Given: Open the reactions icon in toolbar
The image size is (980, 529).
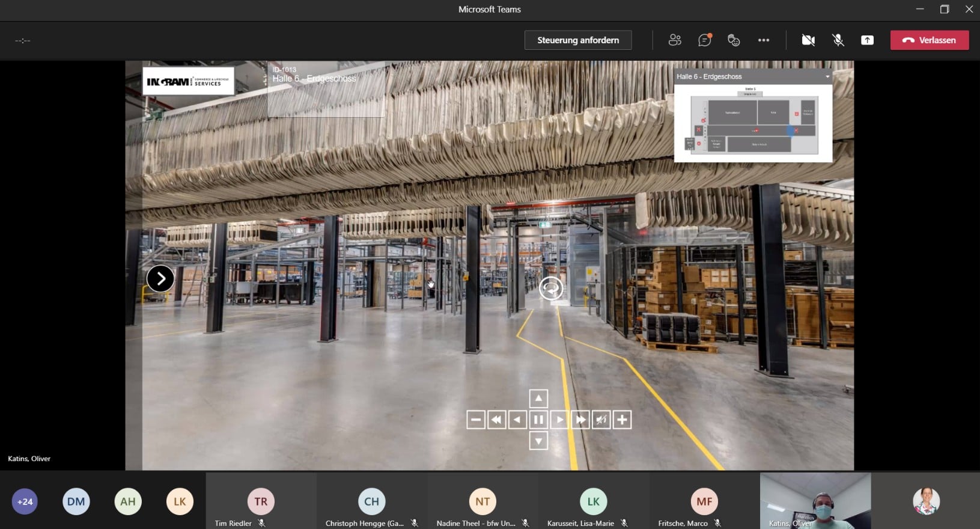Looking at the screenshot, I should (x=734, y=40).
